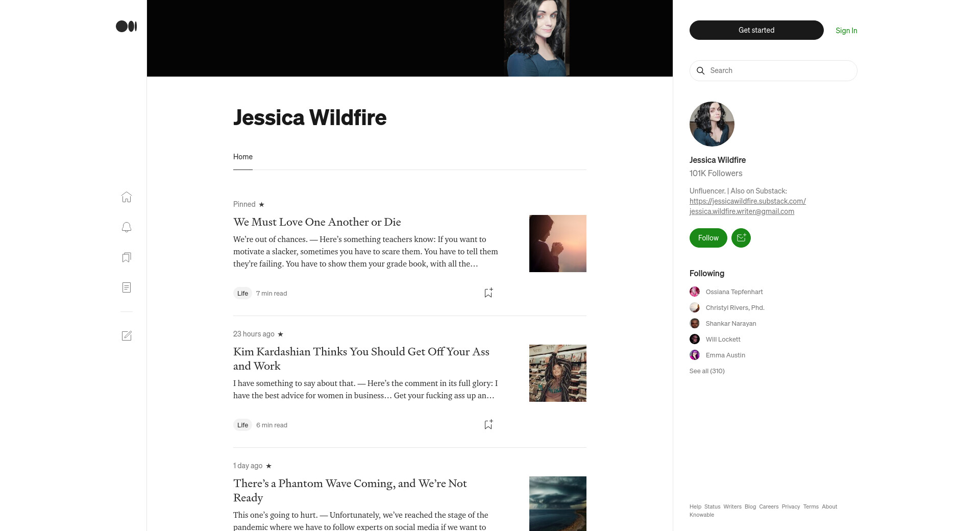Open the reading lists bookmark icon

coord(127,257)
